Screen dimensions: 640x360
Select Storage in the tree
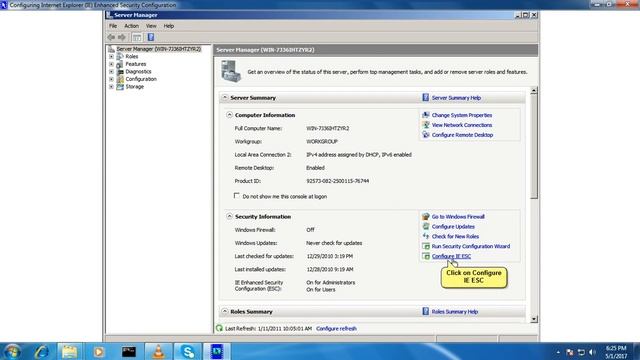134,87
